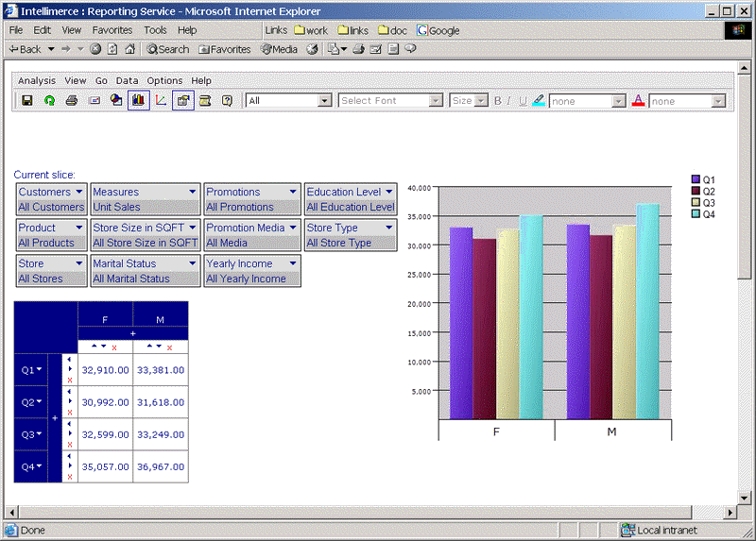The width and height of the screenshot is (756, 541).
Task: Open the Size dropdown
Action: (481, 101)
